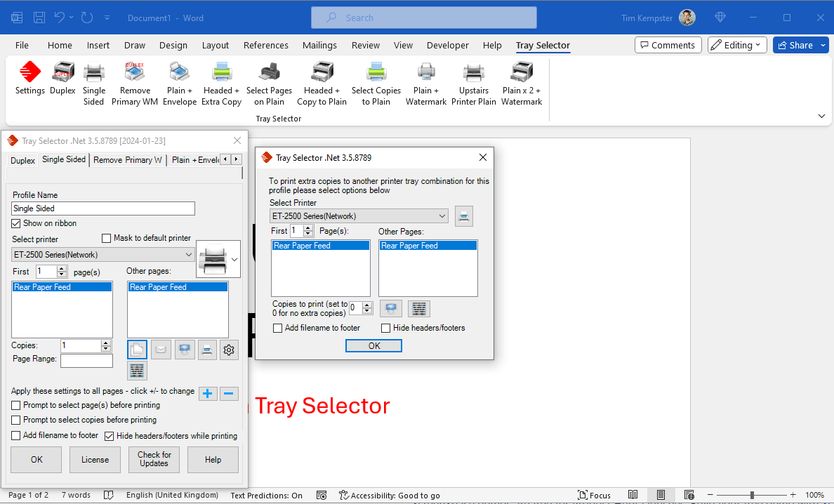The height and width of the screenshot is (504, 834).
Task: Open the File menu
Action: point(22,45)
